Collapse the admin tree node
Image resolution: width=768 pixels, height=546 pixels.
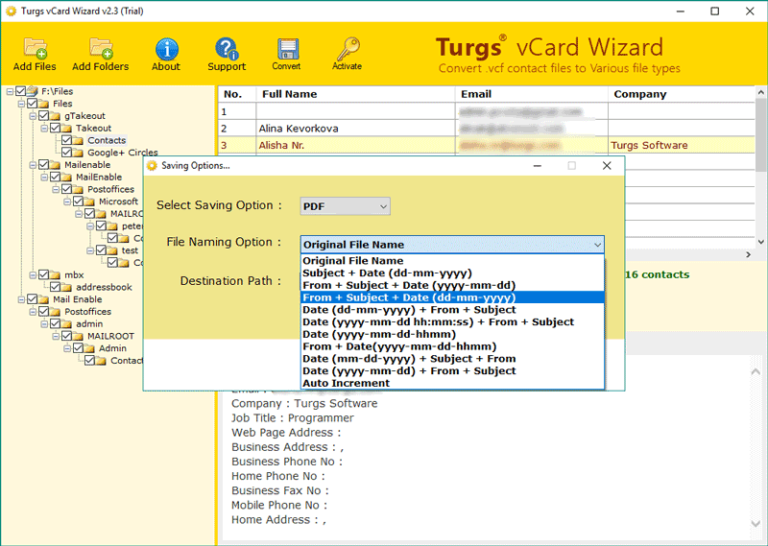pyautogui.click(x=45, y=324)
